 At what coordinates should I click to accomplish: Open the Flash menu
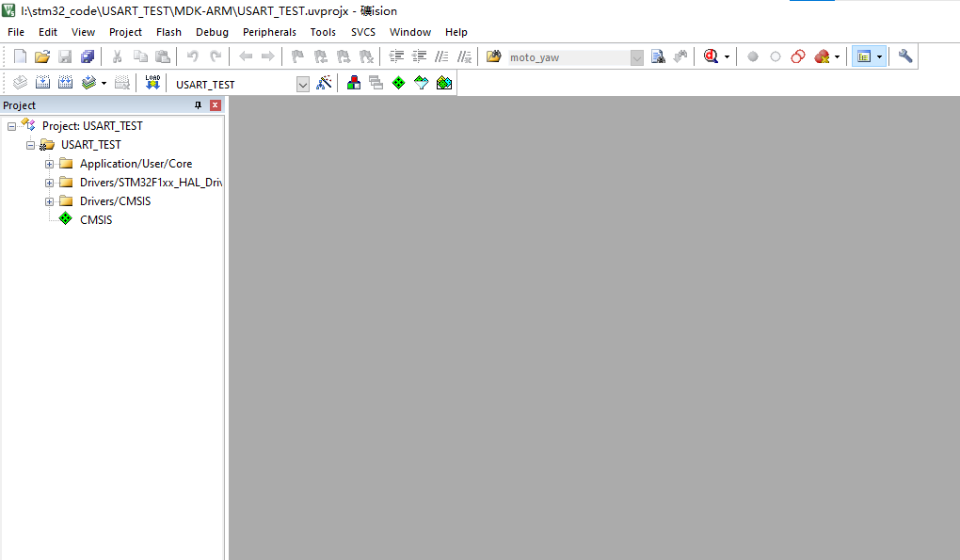point(168,32)
